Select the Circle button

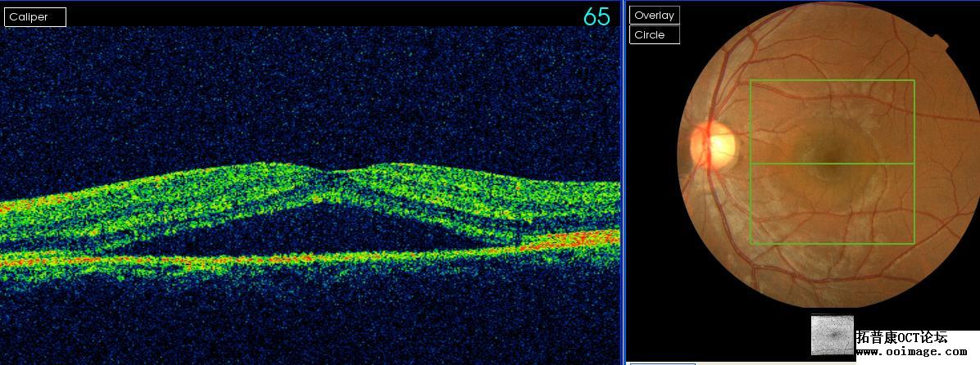tap(655, 35)
